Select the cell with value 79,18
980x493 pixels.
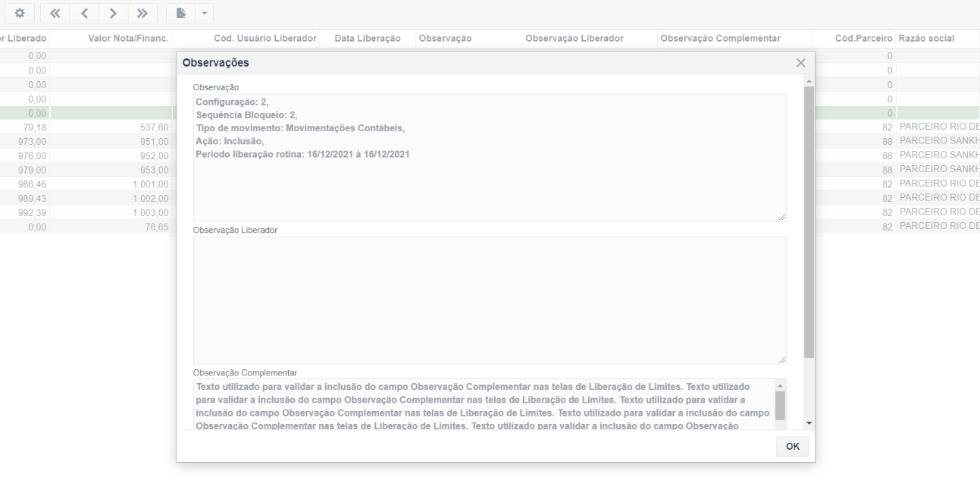coord(25,127)
